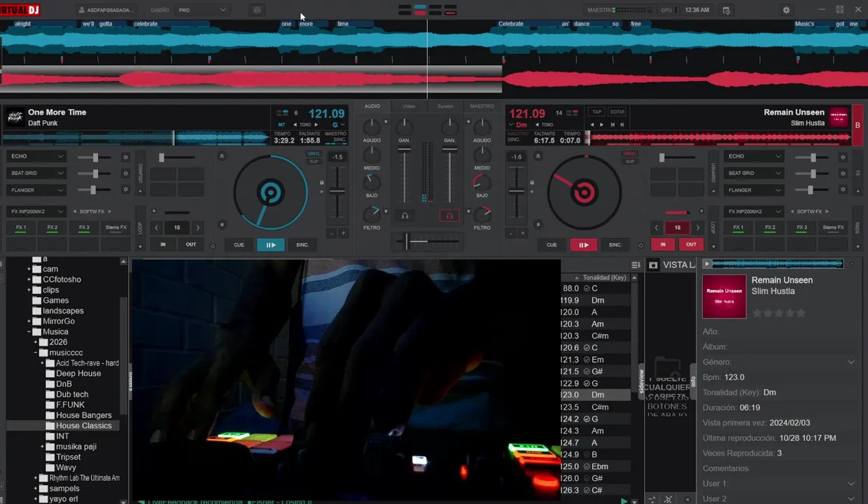Halve the right deck loop length
Image resolution: width=868 pixels, height=504 pixels.
pyautogui.click(x=657, y=227)
